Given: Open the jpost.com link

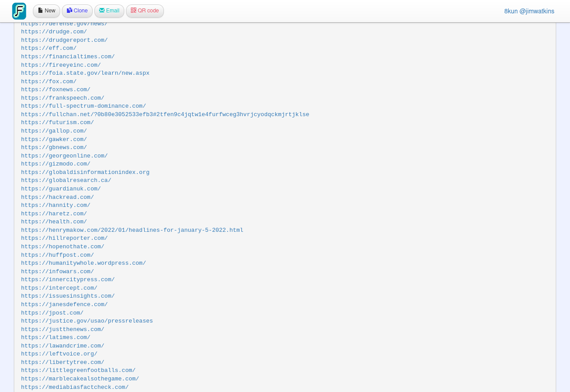Looking at the screenshot, I should 52,313.
